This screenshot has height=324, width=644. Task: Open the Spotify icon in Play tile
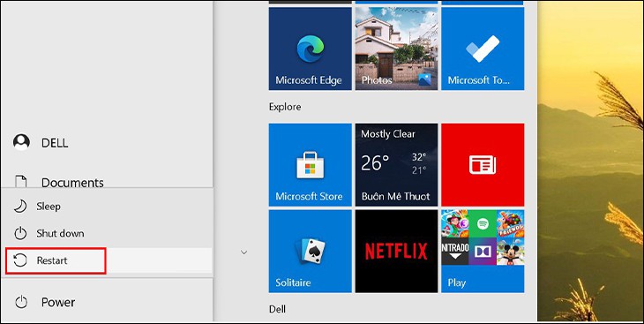pyautogui.click(x=483, y=224)
